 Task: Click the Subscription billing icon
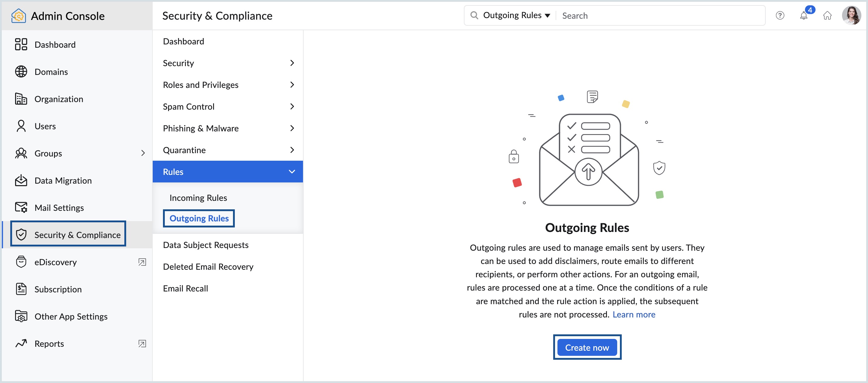click(x=21, y=289)
